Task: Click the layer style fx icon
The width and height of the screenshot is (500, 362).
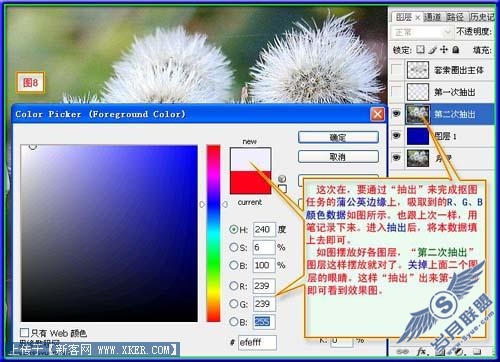Action: tap(421, 351)
